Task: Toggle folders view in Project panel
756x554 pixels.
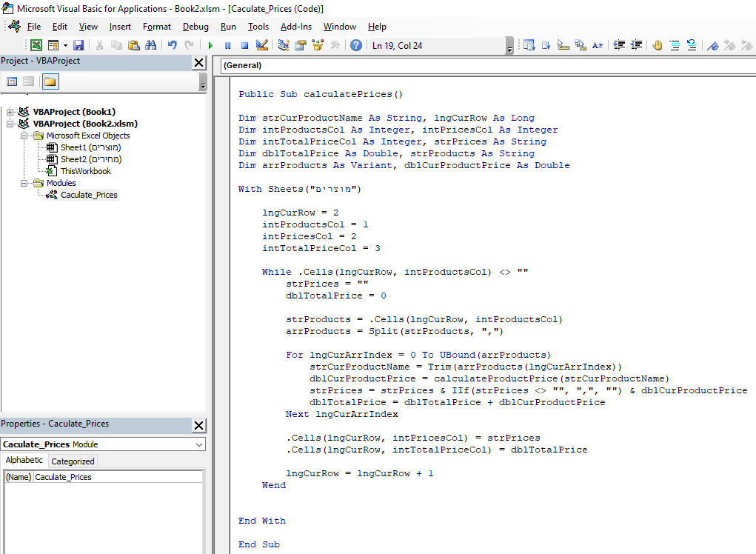Action: tap(50, 81)
